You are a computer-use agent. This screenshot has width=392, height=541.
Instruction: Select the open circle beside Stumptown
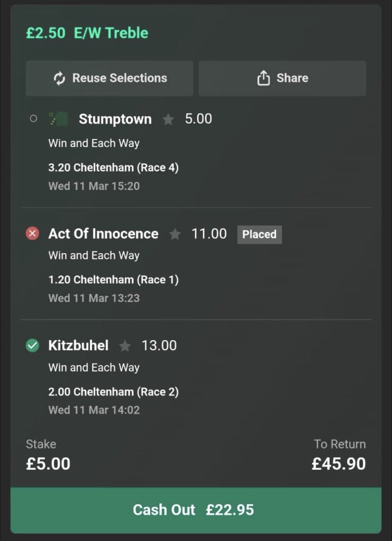33,119
